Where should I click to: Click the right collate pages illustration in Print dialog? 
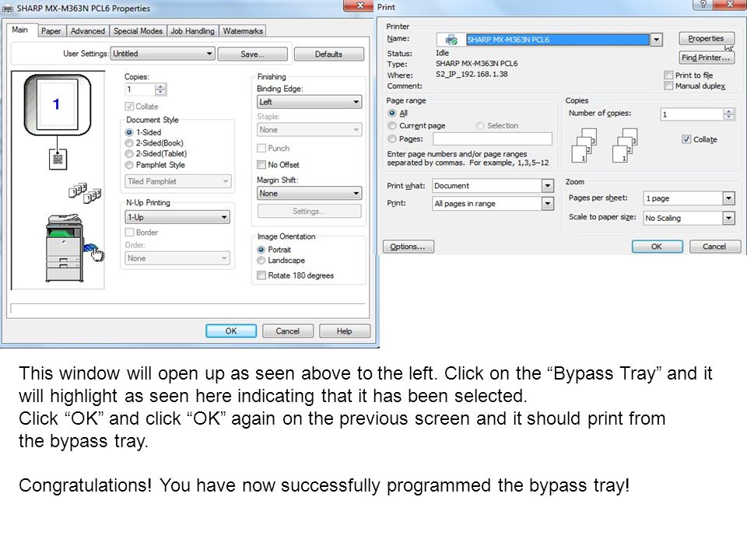point(625,145)
